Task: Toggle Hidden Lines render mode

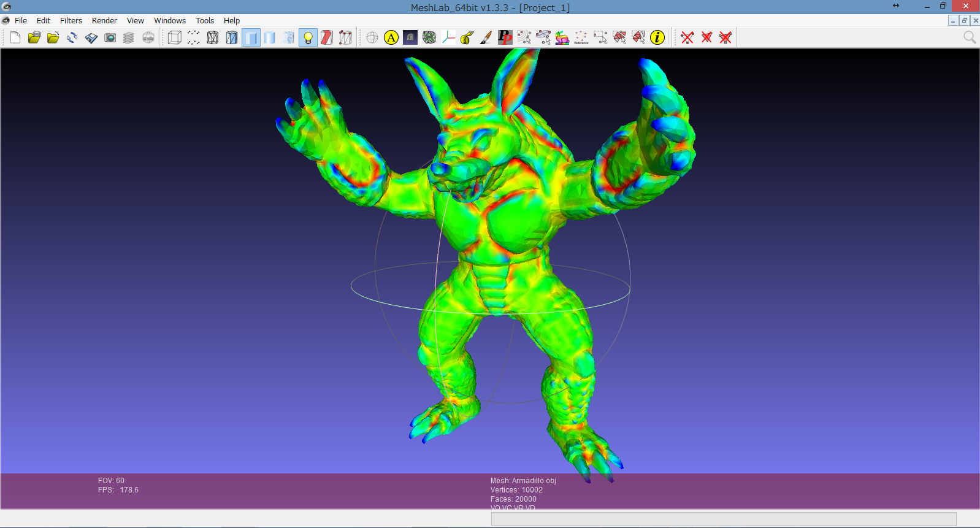Action: point(232,37)
